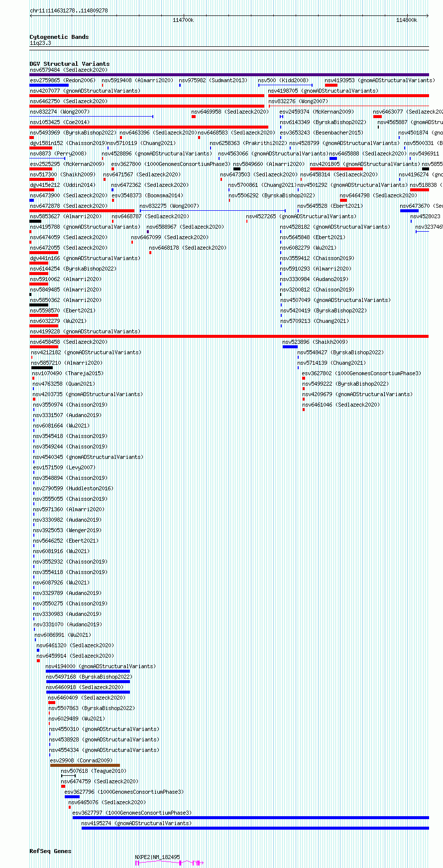Click the purple bar under nsv6579484
The width and height of the screenshot is (443, 868).
pyautogui.click(x=229, y=75)
